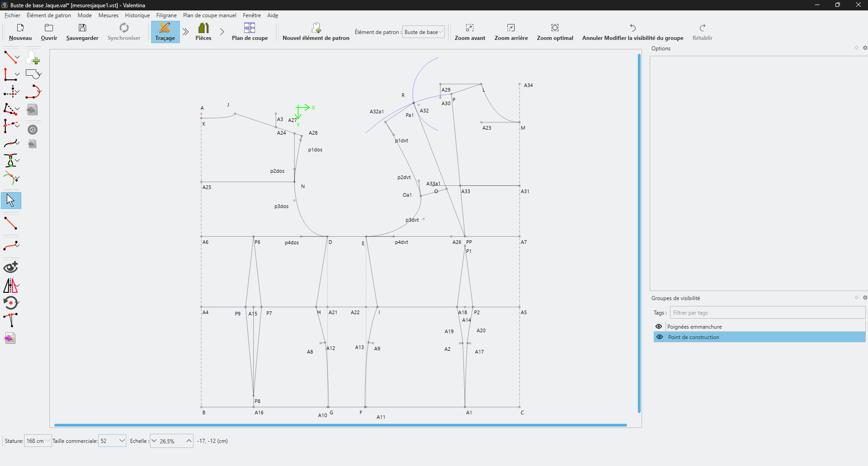Select the arrow pointer tool
The image size is (868, 466).
tap(11, 200)
